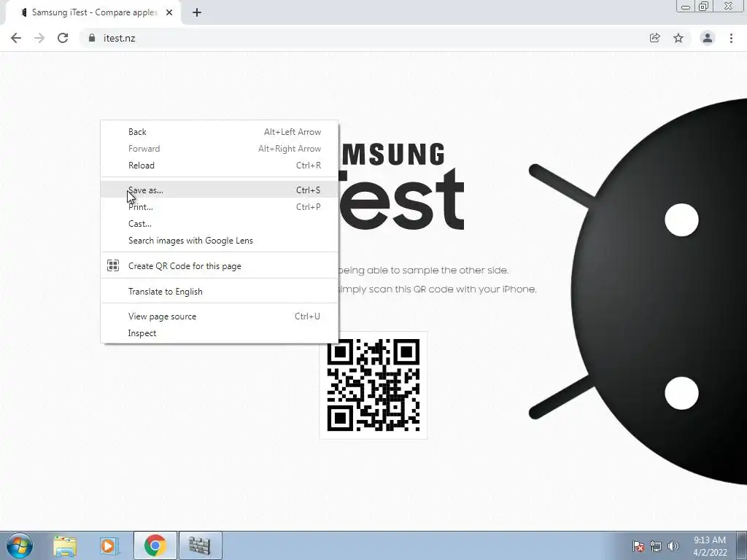Minimize the Chrome window
The image size is (747, 560).
686,6
